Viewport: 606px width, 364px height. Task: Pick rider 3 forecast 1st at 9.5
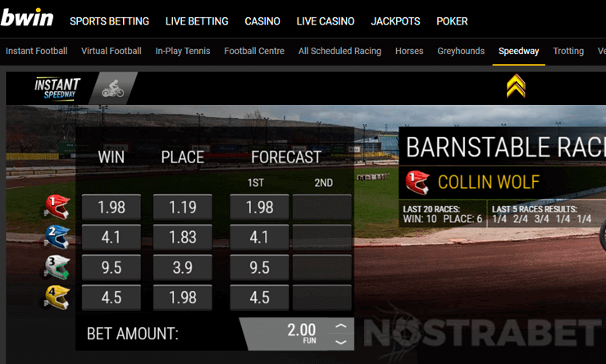pyautogui.click(x=259, y=267)
